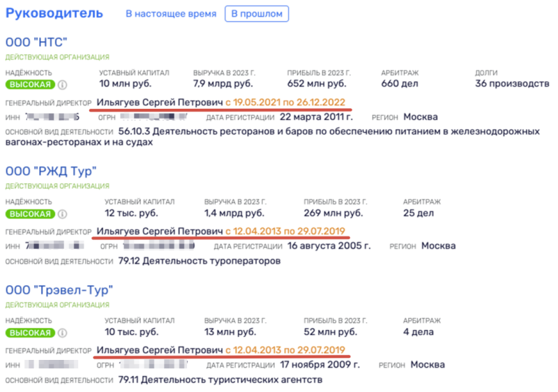Click the ВЫСОКАЯ badge for ООО "РЖД Тур"
This screenshot has height=392, width=558.
(30, 213)
